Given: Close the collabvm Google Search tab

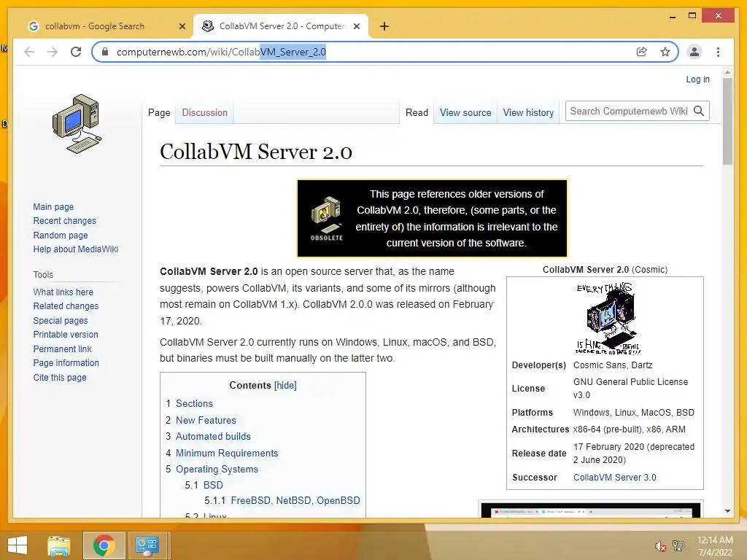Looking at the screenshot, I should (182, 27).
